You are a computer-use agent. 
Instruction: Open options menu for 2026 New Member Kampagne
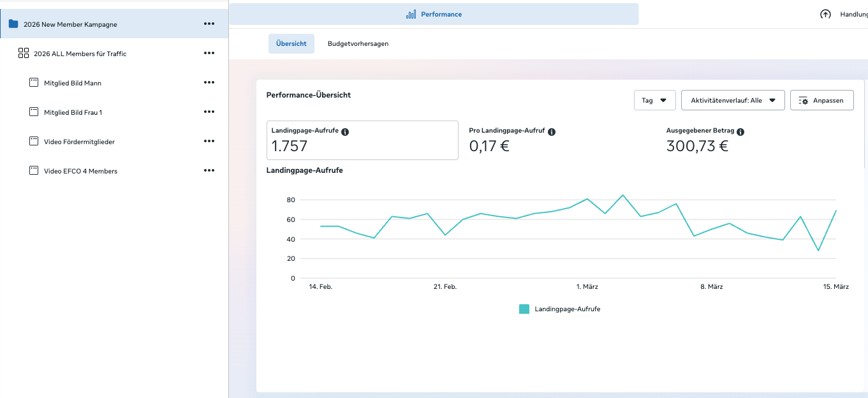pos(209,24)
